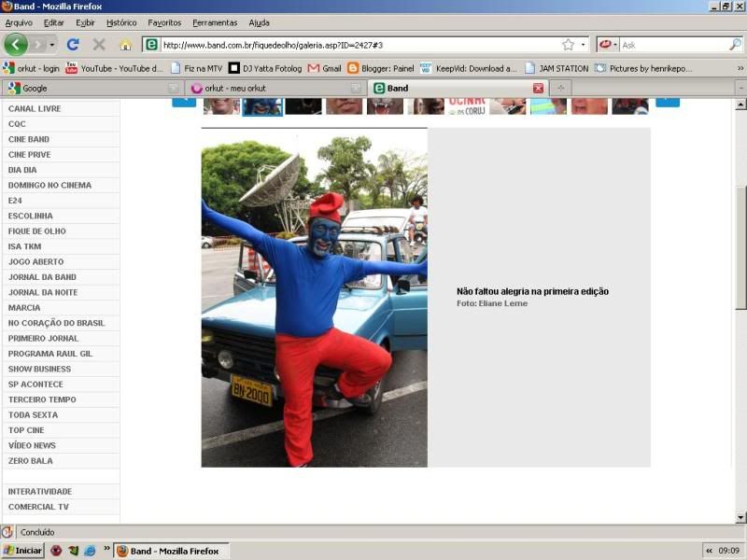The height and width of the screenshot is (560, 747).
Task: Open the home page icon
Action: pos(126,45)
